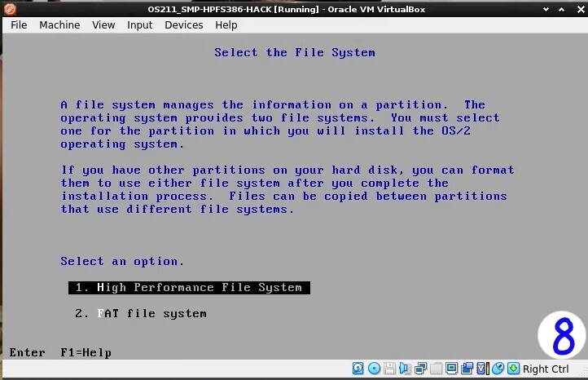Open the Help menu

click(x=226, y=24)
